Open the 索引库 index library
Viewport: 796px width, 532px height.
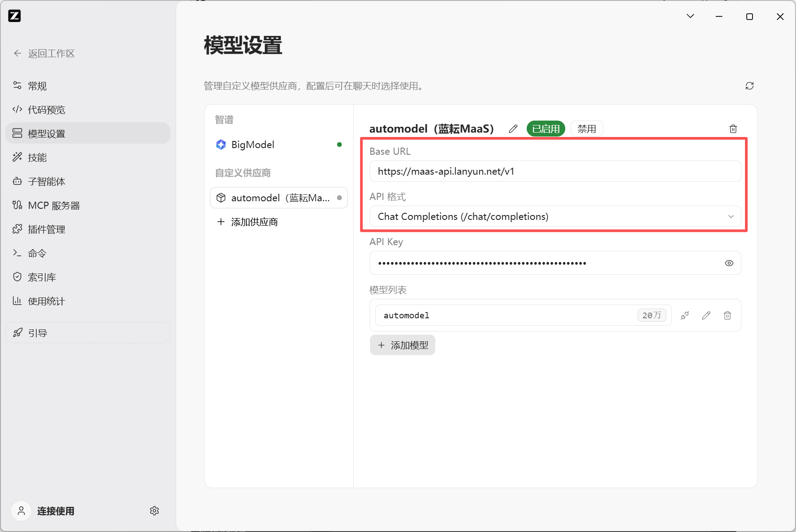(88, 277)
